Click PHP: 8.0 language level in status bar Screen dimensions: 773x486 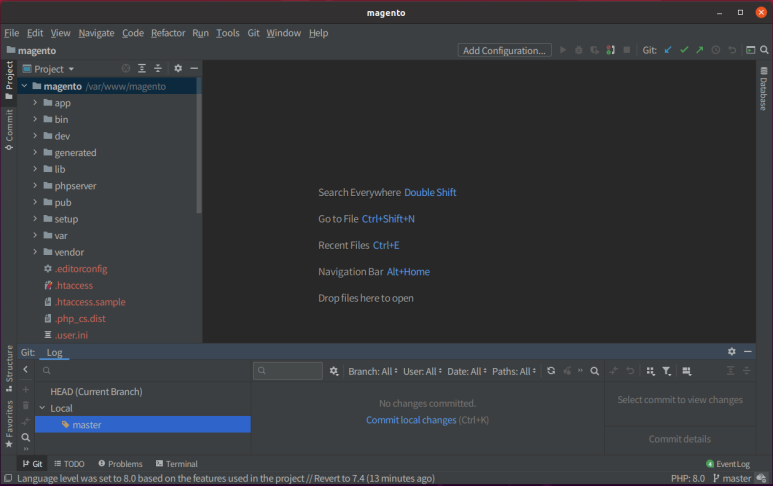pos(688,478)
